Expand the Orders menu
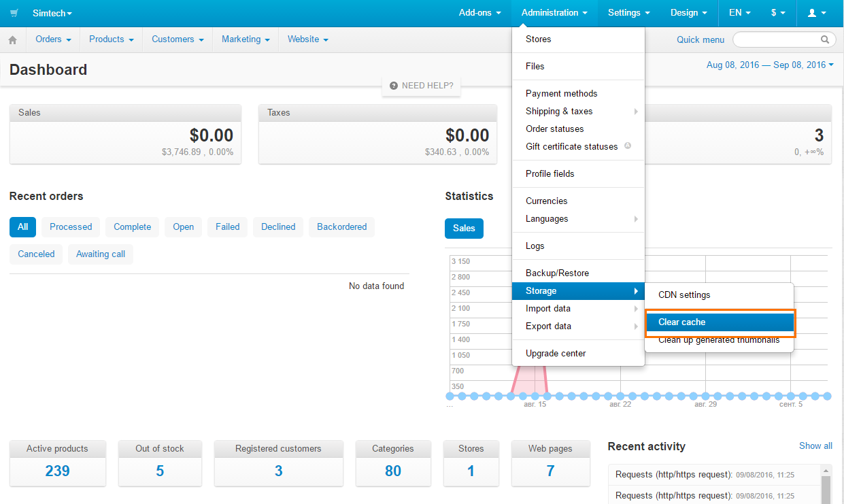Screen dimensions: 844x504 click(x=53, y=39)
